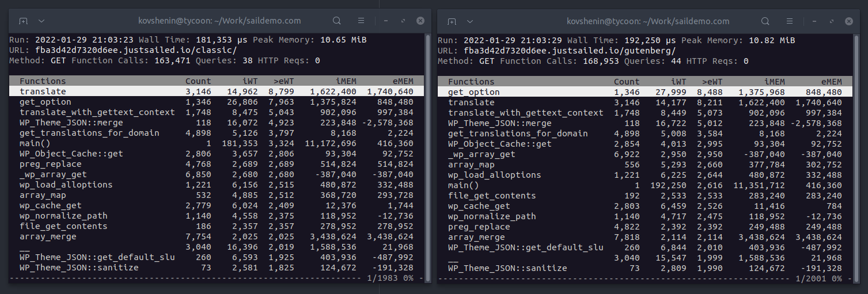Select main() row in left terminal
The height and width of the screenshot is (294, 868).
(217, 143)
